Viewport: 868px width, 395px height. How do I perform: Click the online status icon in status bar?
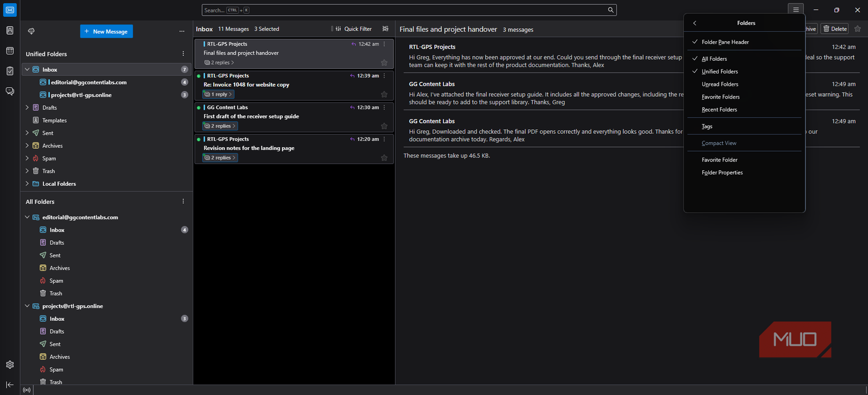click(x=27, y=390)
